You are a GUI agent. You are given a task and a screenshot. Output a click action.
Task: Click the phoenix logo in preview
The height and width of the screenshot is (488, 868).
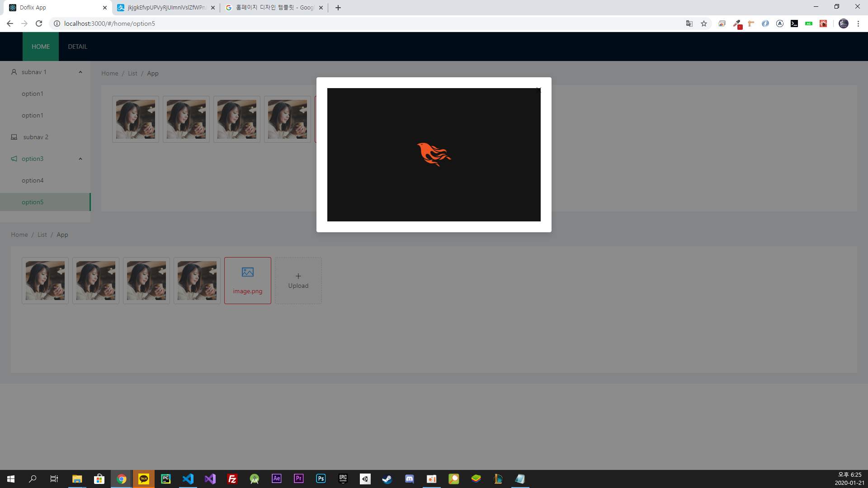pos(434,155)
